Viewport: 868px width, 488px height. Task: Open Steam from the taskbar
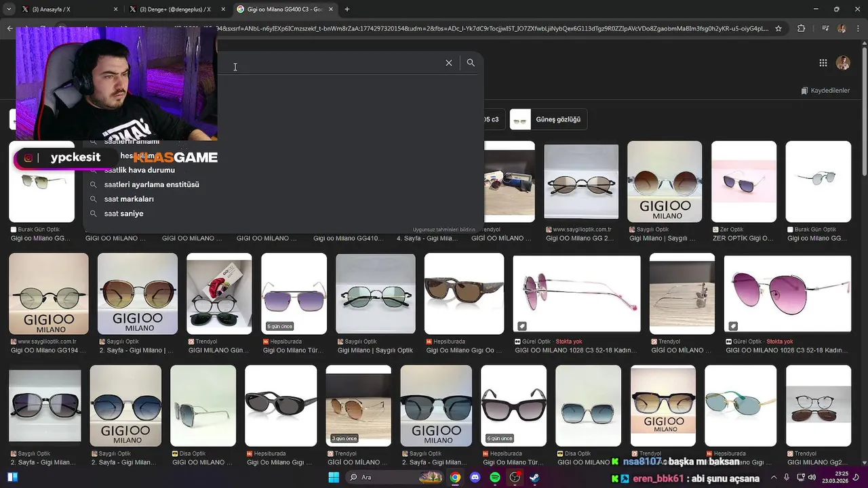535,477
